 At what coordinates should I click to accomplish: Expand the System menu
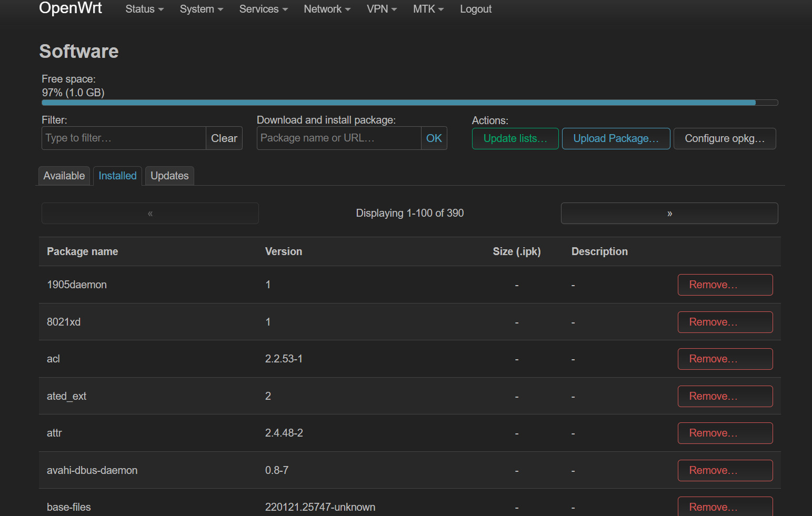(x=201, y=9)
